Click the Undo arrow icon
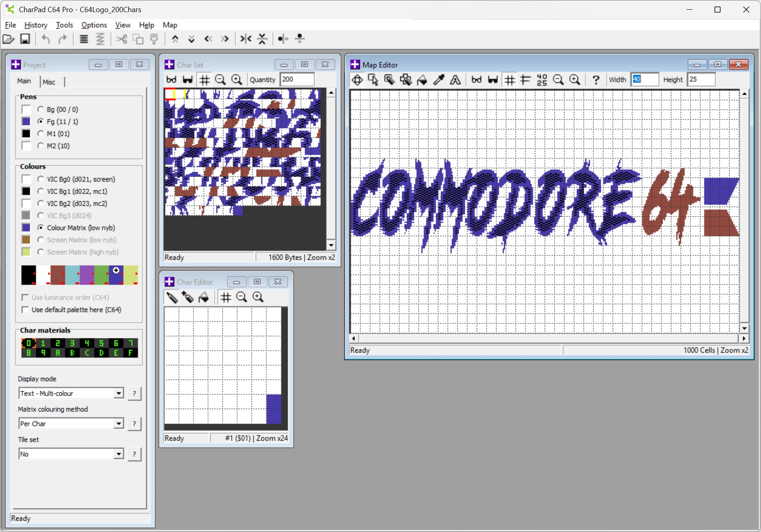 (x=46, y=39)
